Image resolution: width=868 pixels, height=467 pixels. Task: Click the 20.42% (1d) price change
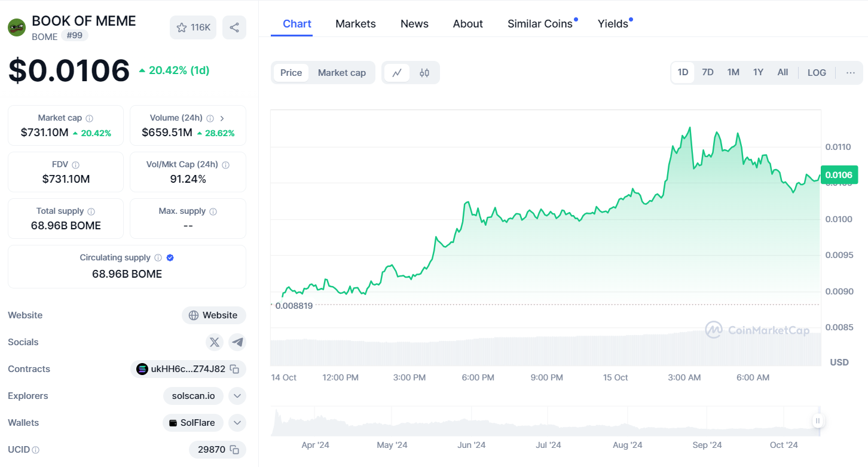[x=174, y=70]
